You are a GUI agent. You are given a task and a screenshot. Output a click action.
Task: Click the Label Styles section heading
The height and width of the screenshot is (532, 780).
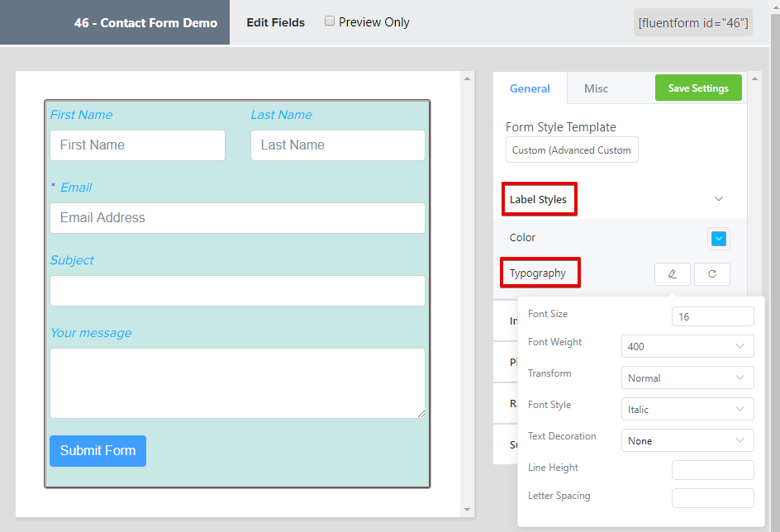[538, 199]
